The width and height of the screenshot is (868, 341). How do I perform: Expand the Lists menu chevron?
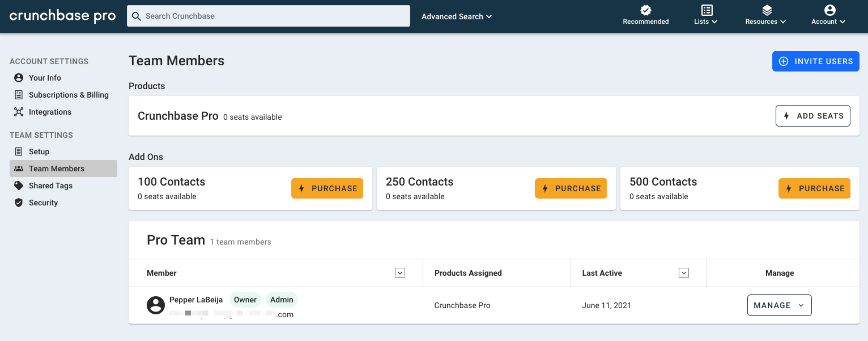click(x=714, y=22)
